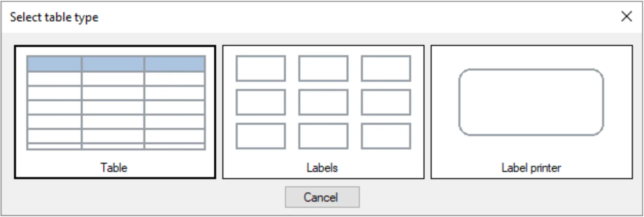
Task: Click the "Labels" caption text
Action: click(x=322, y=168)
